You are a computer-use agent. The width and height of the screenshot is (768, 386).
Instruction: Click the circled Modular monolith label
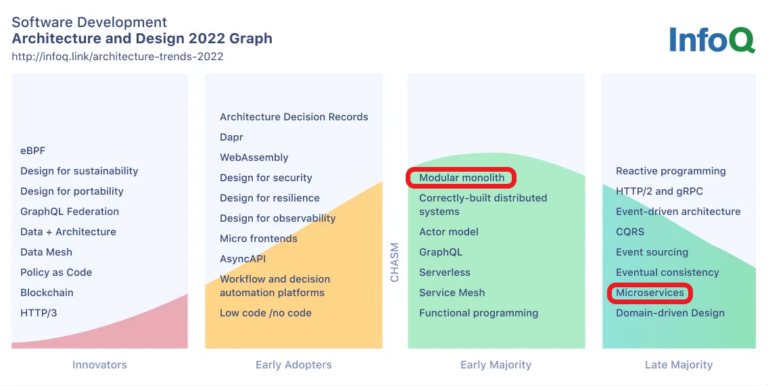[x=461, y=178]
